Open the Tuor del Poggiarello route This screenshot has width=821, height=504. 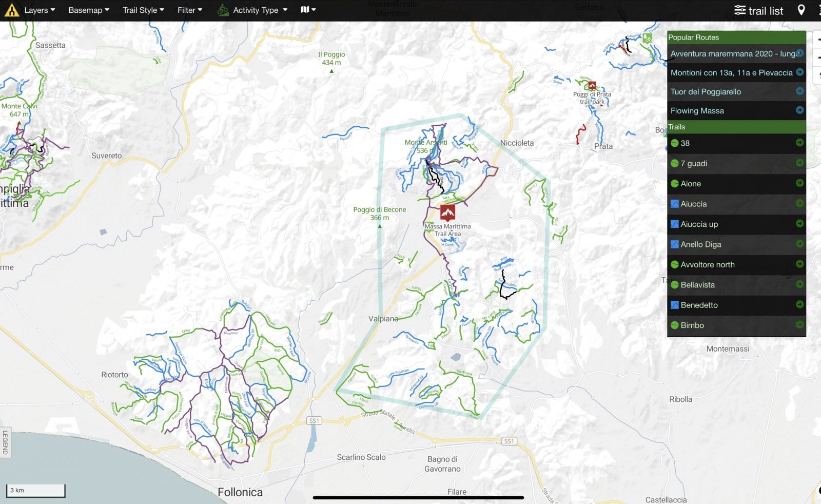(x=706, y=91)
